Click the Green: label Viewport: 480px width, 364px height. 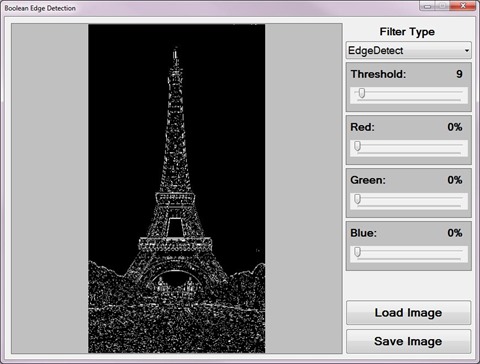[368, 180]
